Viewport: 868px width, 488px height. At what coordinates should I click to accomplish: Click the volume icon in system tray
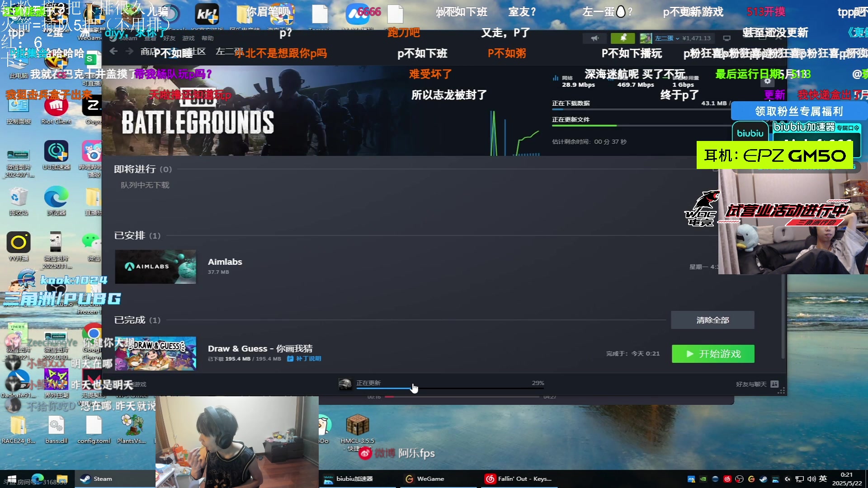[x=811, y=479]
